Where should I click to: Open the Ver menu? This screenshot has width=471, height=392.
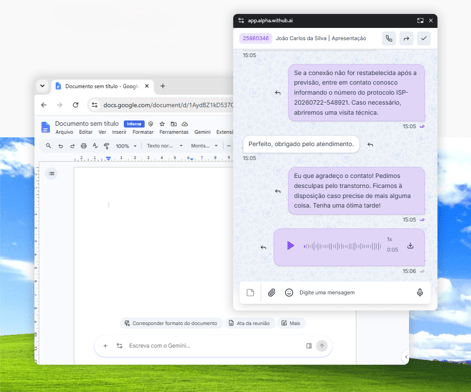102,132
